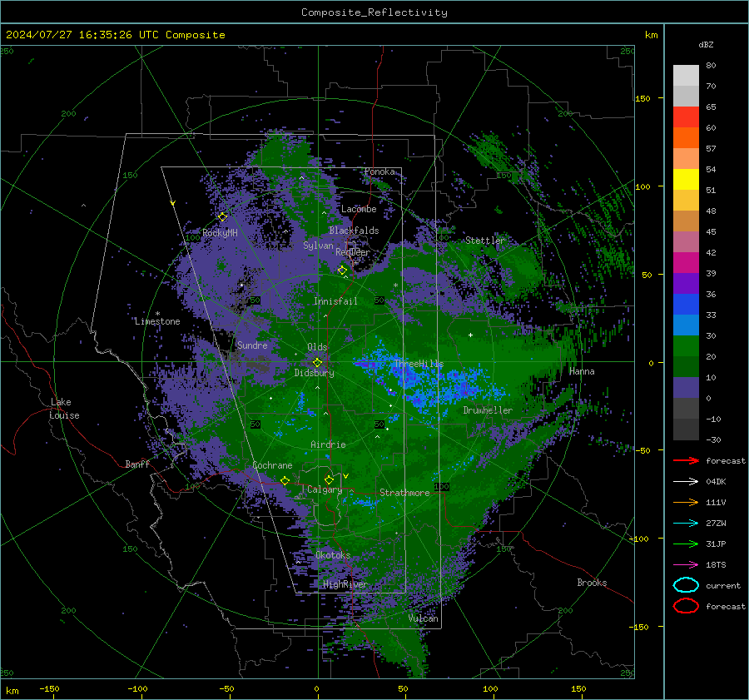749x700 pixels.
Task: Click the asterisk marker above Limestone
Action: click(x=157, y=314)
